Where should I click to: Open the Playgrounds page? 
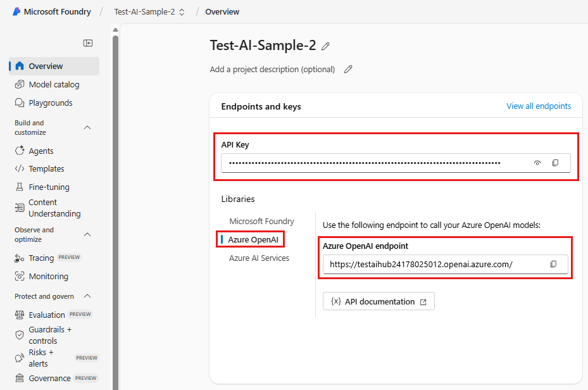[x=49, y=103]
